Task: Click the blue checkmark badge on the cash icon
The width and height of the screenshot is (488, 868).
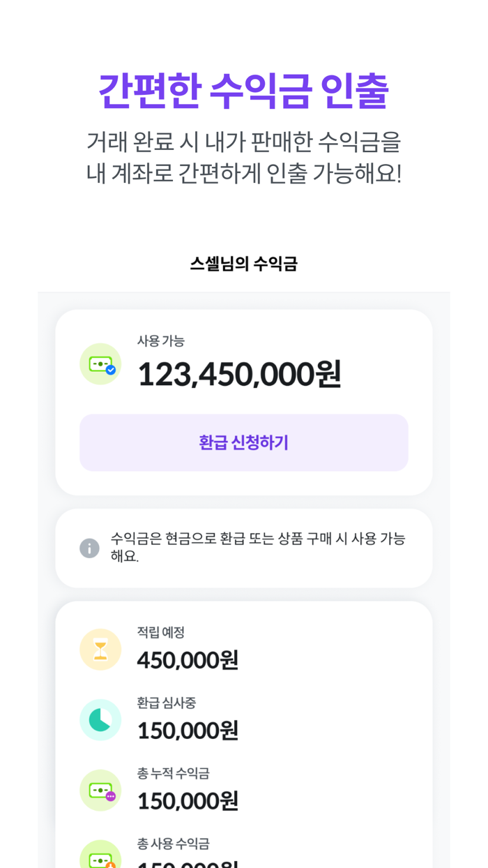Action: coord(110,371)
